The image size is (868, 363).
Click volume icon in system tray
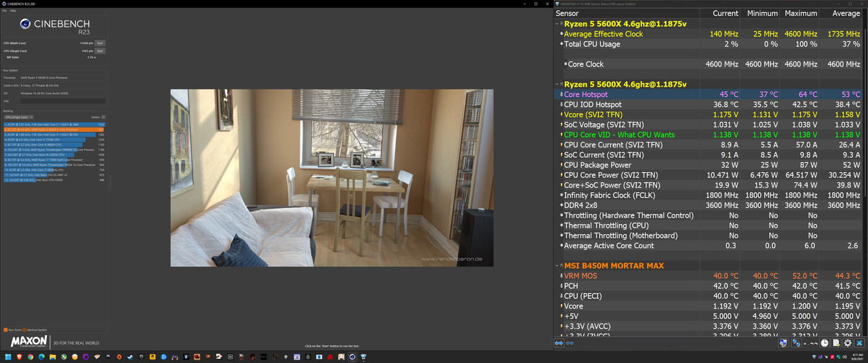coord(845,357)
